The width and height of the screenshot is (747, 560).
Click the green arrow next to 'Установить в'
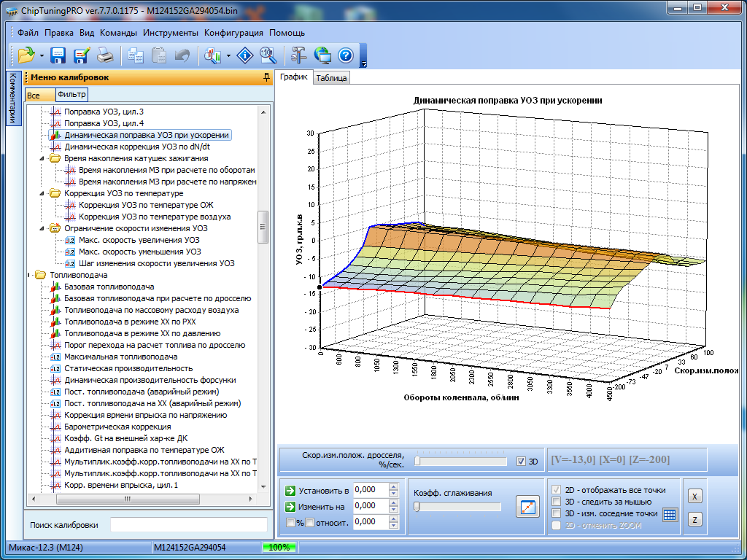pos(290,490)
